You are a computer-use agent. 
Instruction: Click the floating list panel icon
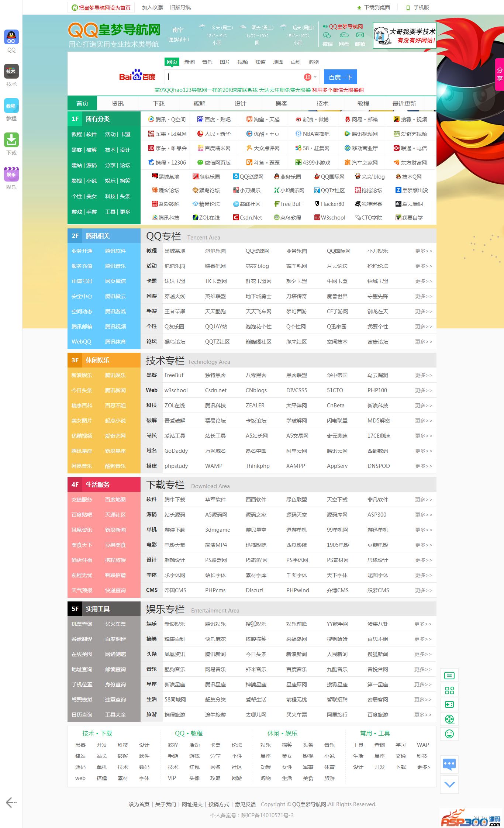pos(449,676)
